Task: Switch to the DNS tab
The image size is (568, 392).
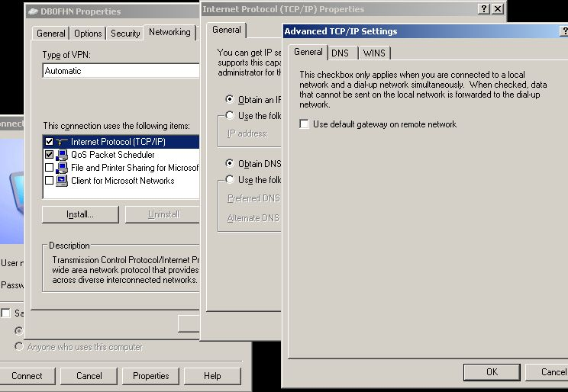Action: click(x=340, y=53)
